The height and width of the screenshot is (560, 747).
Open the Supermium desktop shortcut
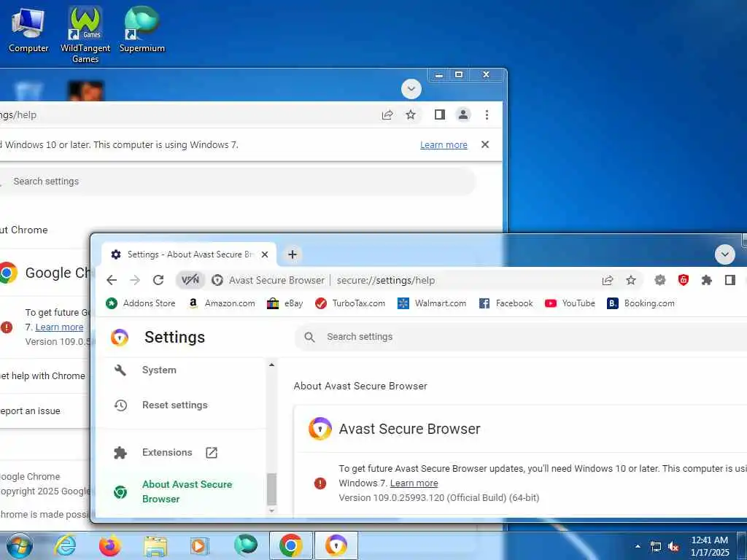coord(142,29)
